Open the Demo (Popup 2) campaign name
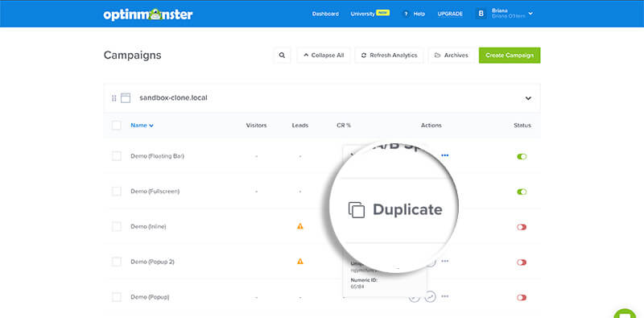 (152, 262)
